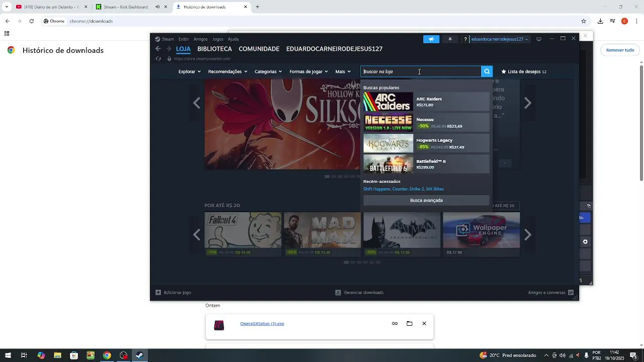Click the Steam search magnifier button
The image size is (644, 362).
coord(487,71)
